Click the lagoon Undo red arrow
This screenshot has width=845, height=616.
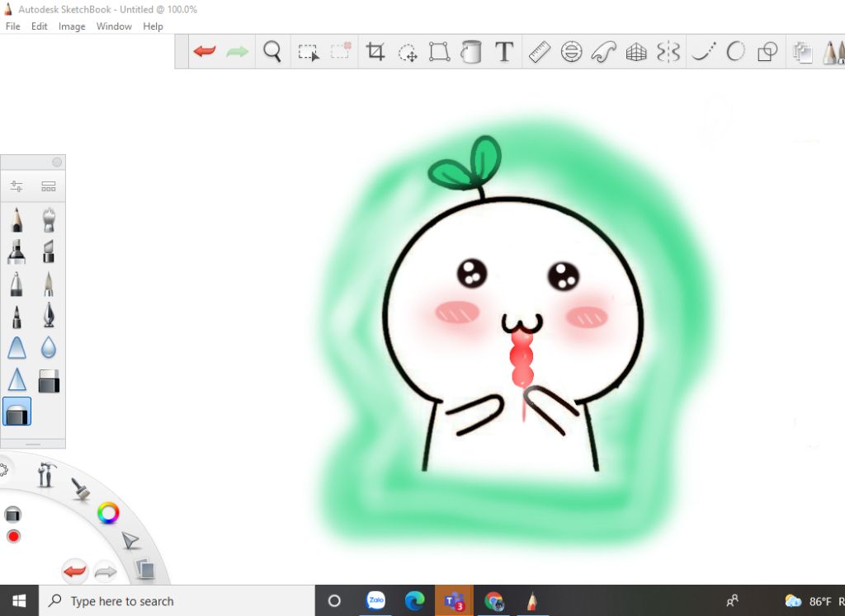click(x=75, y=571)
